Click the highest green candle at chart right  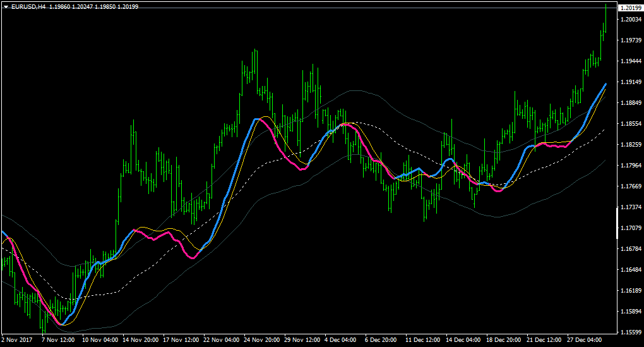(606, 18)
